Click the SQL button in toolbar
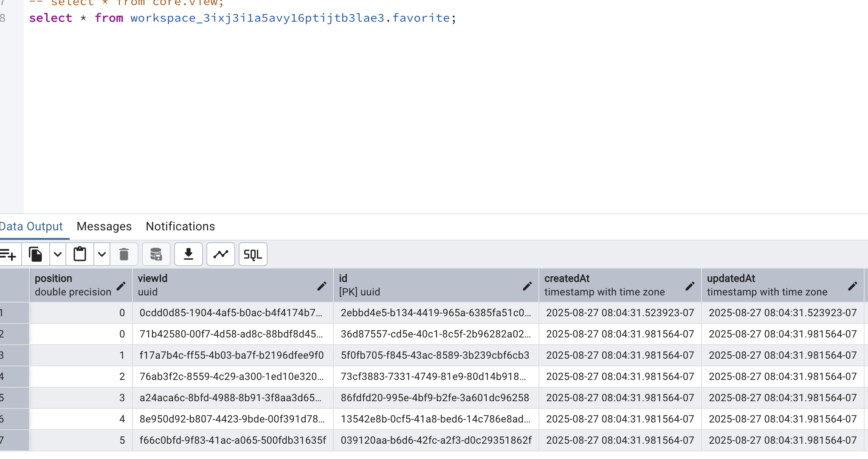The height and width of the screenshot is (459, 868). click(x=253, y=255)
